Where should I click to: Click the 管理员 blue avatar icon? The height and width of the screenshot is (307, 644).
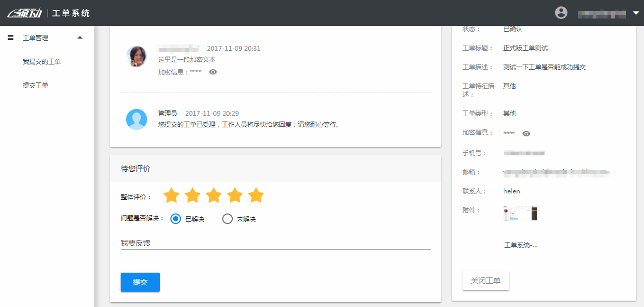pos(137,119)
